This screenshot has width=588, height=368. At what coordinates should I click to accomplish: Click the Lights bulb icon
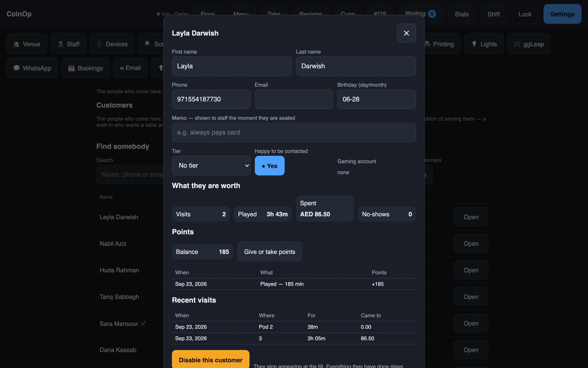pos(474,44)
